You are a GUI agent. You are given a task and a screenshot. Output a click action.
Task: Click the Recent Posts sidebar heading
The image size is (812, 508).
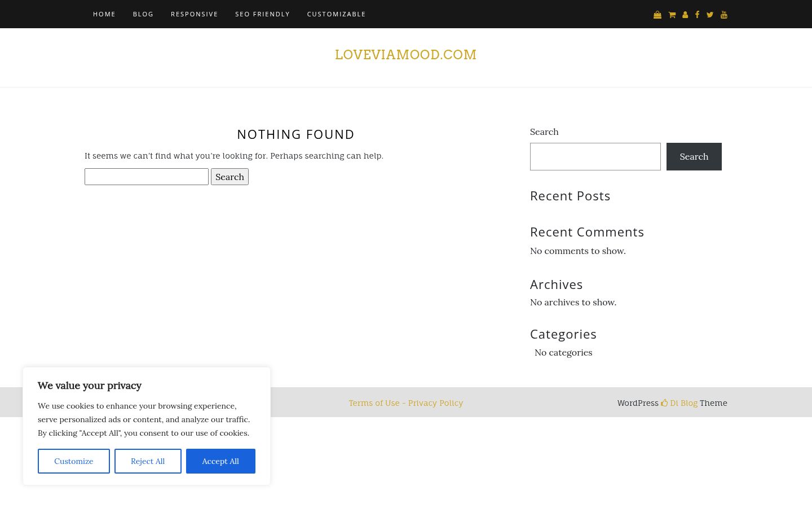570,196
